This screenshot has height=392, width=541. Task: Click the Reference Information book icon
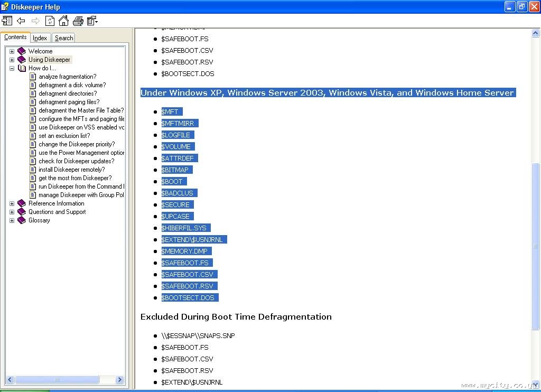tap(22, 203)
